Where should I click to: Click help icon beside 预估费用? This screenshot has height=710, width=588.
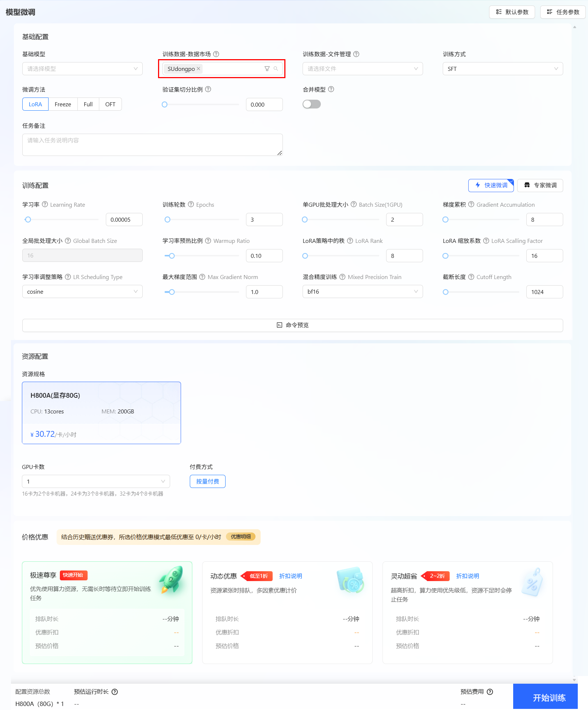[490, 692]
